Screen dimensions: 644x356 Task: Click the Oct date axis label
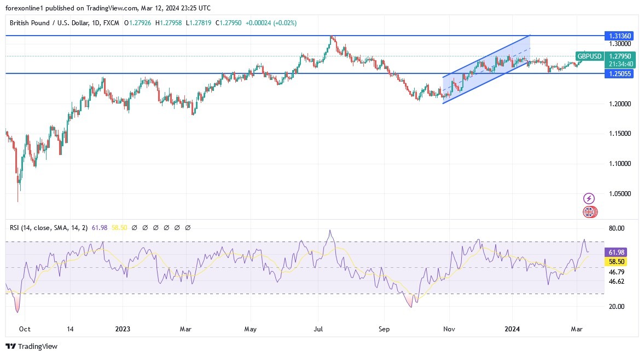pos(25,329)
